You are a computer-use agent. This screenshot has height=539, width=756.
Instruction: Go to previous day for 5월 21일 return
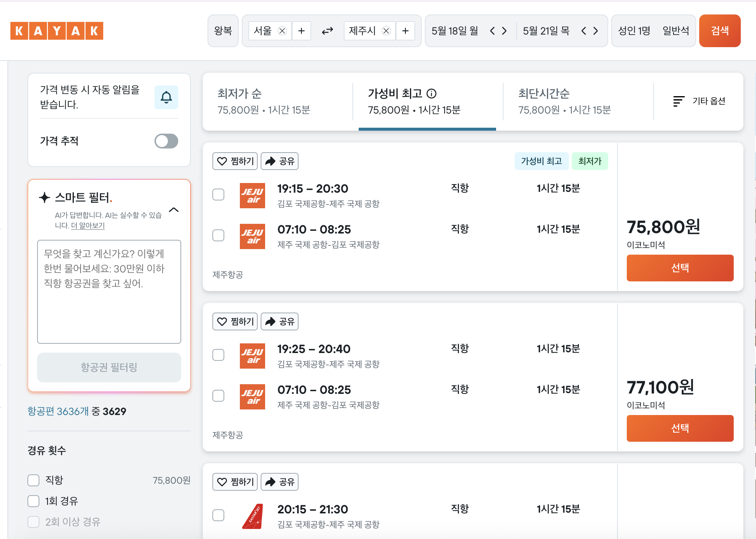[x=584, y=31]
